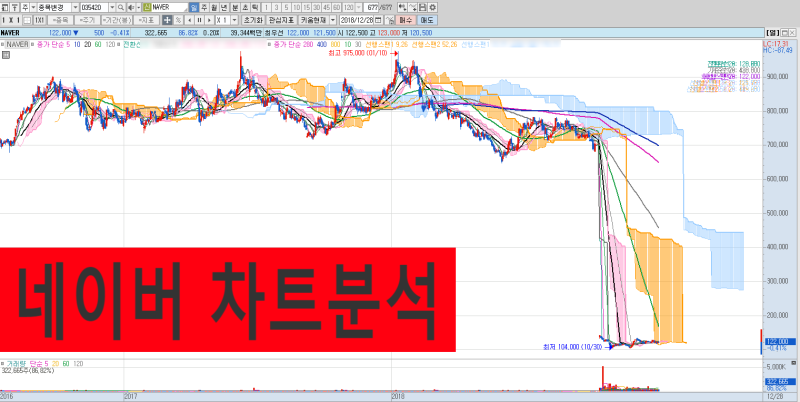Screen dimensions: 800x402
Task: Click the add-indicator icon left of save icon
Action: click(412, 8)
